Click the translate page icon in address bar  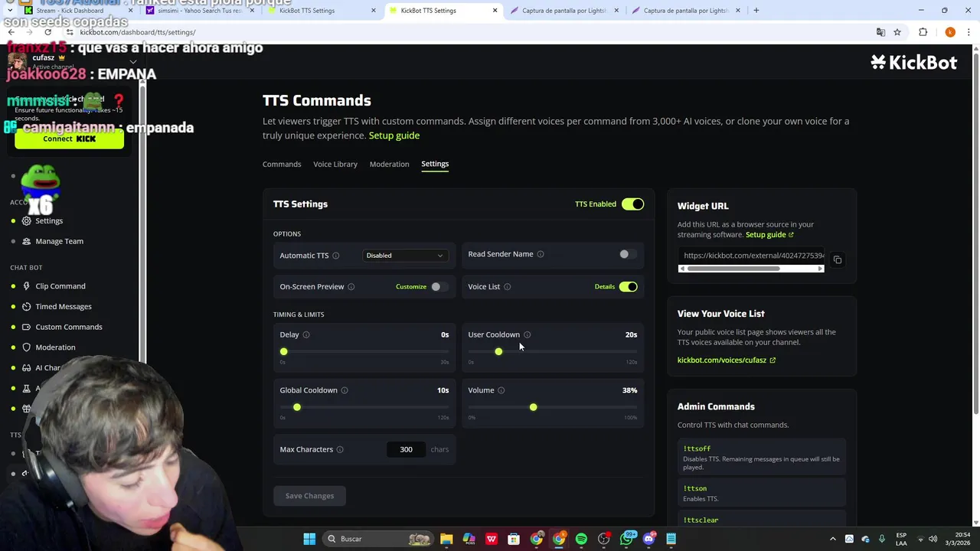[880, 32]
